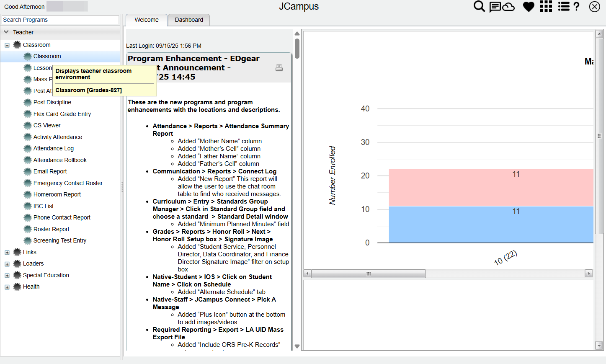The image size is (606, 364).
Task: Click the announcement panel's scroll up arrow
Action: [297, 34]
